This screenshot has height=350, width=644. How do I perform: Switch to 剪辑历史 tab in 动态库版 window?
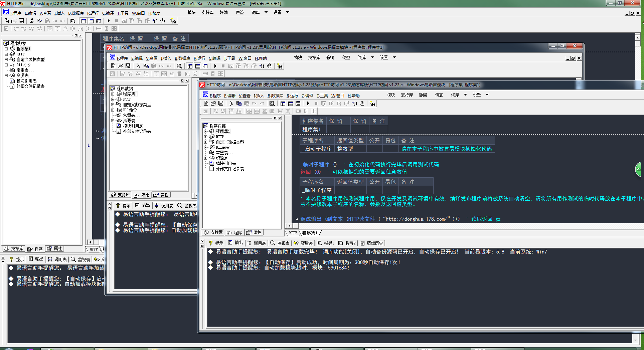coord(372,243)
